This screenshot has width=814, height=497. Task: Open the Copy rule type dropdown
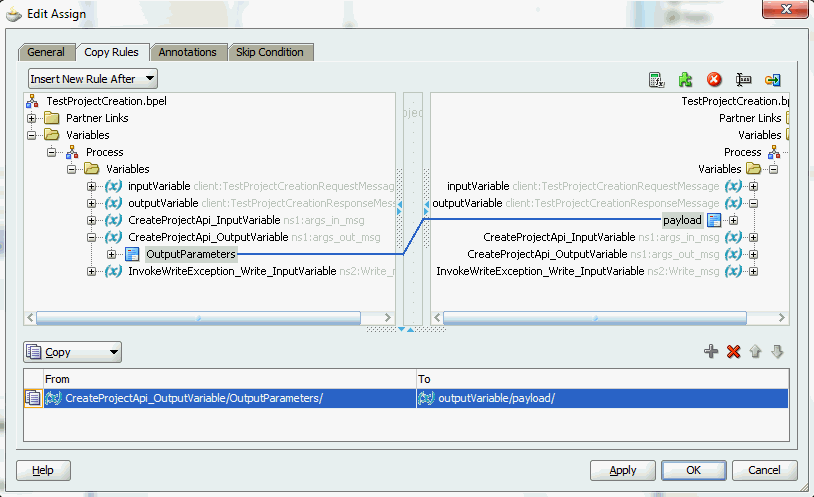click(72, 352)
